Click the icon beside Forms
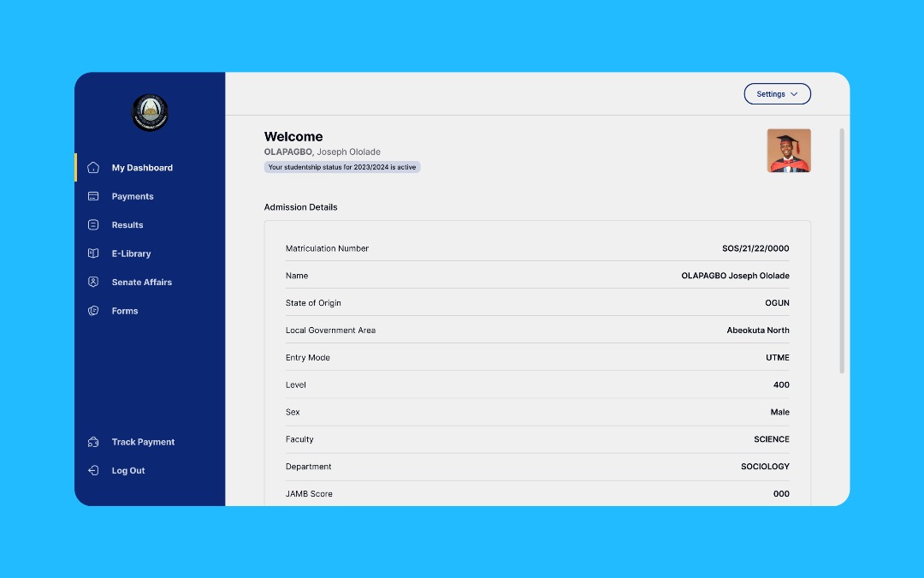This screenshot has height=578, width=924. (93, 310)
